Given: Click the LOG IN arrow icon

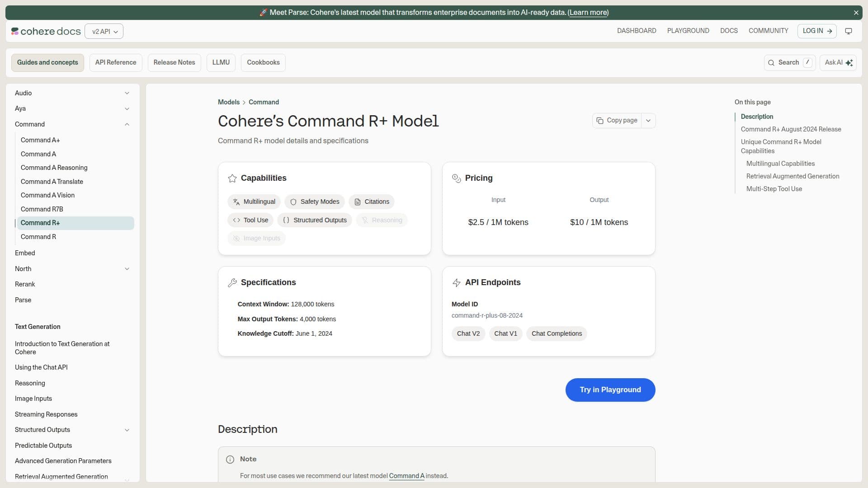Looking at the screenshot, I should (x=830, y=31).
